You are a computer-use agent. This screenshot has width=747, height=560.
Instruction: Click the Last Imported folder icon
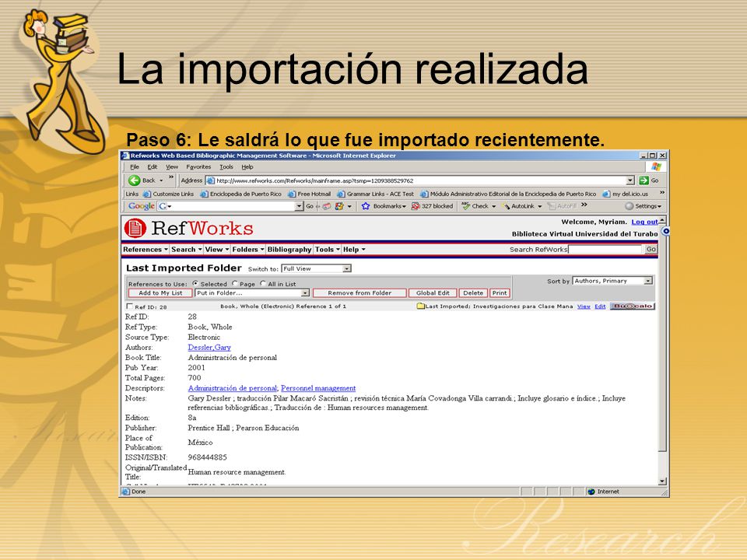tap(420, 306)
